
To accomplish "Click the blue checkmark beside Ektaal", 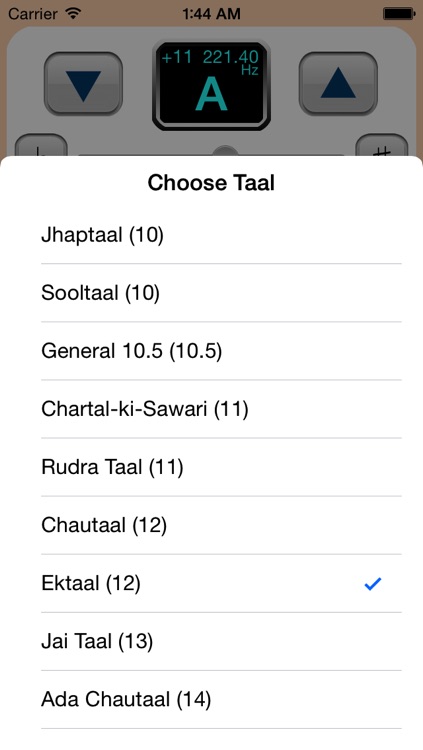I will coord(373,584).
